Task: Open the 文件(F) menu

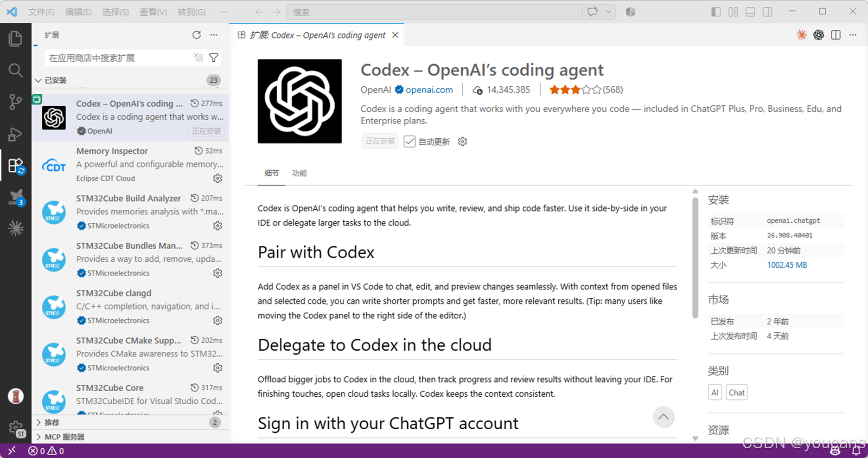Action: (41, 12)
